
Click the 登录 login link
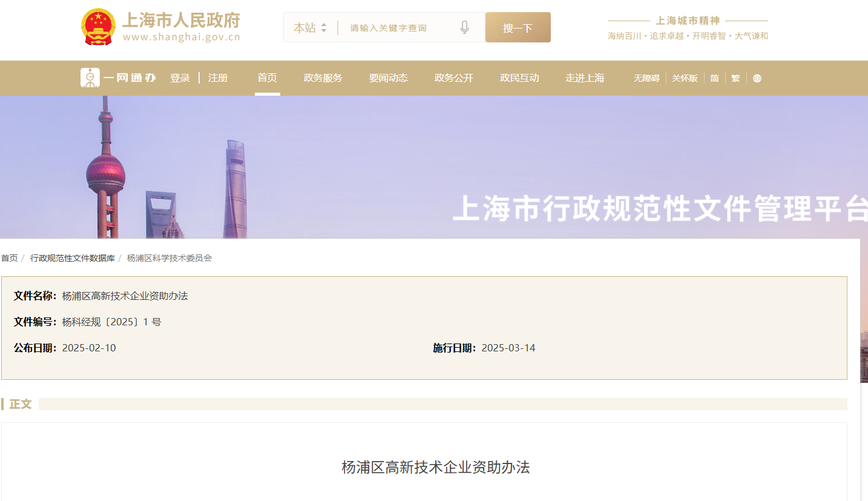[180, 78]
